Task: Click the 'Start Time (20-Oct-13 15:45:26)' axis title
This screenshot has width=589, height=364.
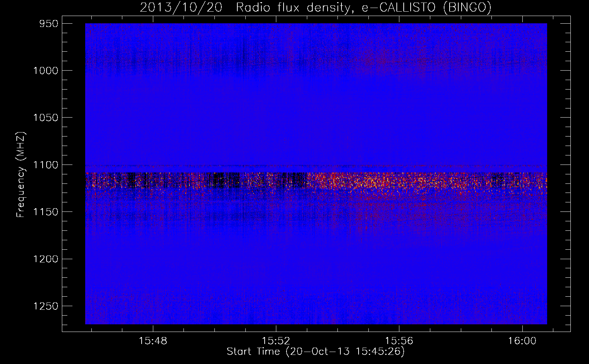Action: [316, 352]
